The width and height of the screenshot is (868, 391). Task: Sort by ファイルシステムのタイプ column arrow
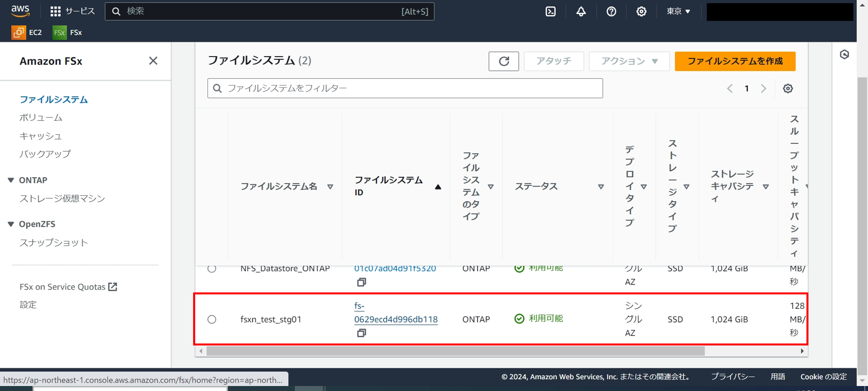[x=490, y=187]
